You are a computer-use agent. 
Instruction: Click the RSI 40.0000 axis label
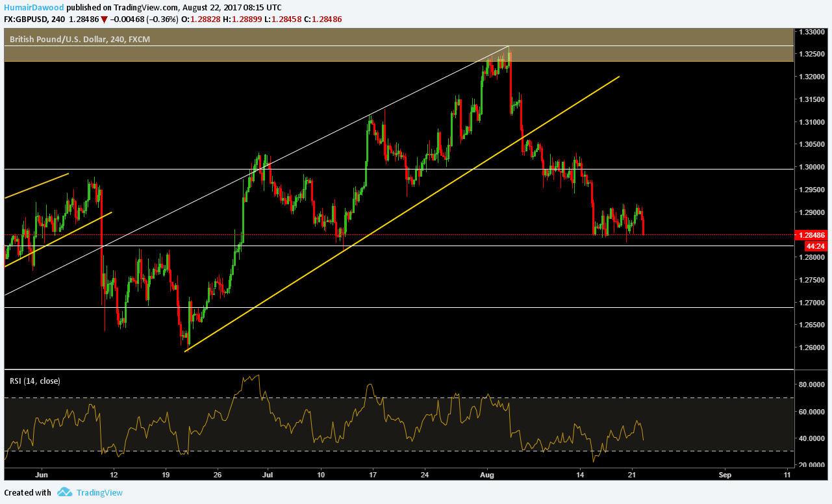[x=812, y=438]
